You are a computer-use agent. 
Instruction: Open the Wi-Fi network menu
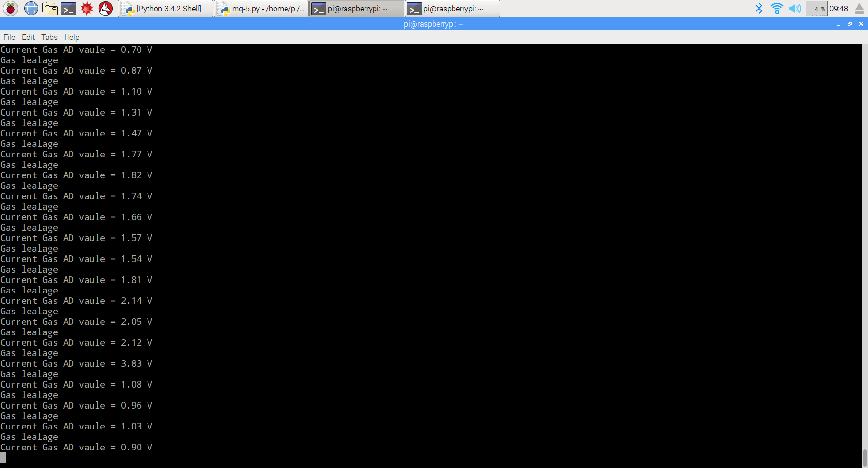pyautogui.click(x=777, y=8)
